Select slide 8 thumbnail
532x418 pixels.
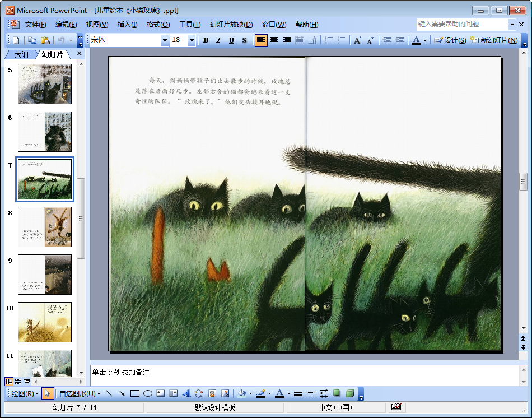(x=45, y=227)
